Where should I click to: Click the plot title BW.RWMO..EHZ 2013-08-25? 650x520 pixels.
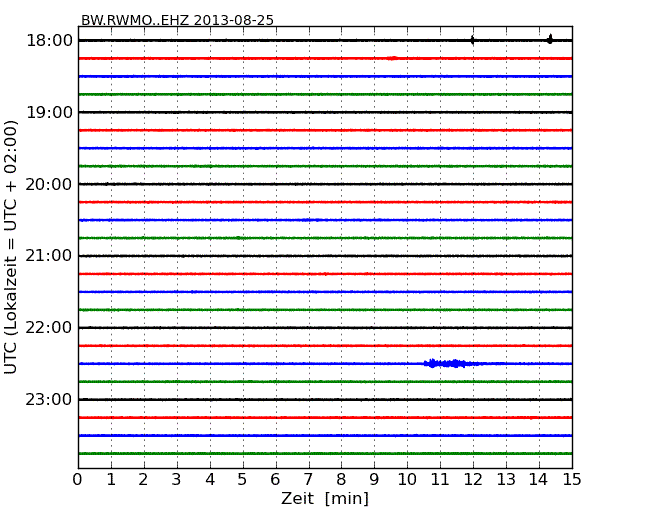pyautogui.click(x=177, y=20)
